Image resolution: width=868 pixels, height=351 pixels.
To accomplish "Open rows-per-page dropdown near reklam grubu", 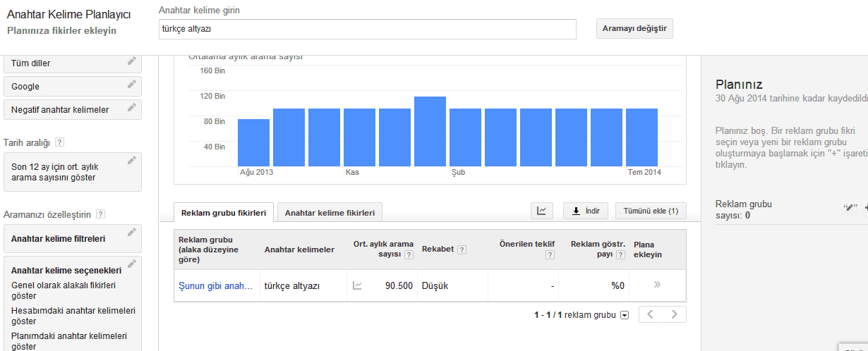I will tap(624, 315).
